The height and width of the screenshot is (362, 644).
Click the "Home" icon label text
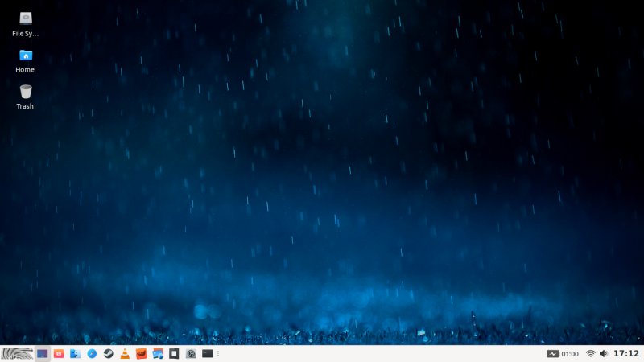point(25,70)
